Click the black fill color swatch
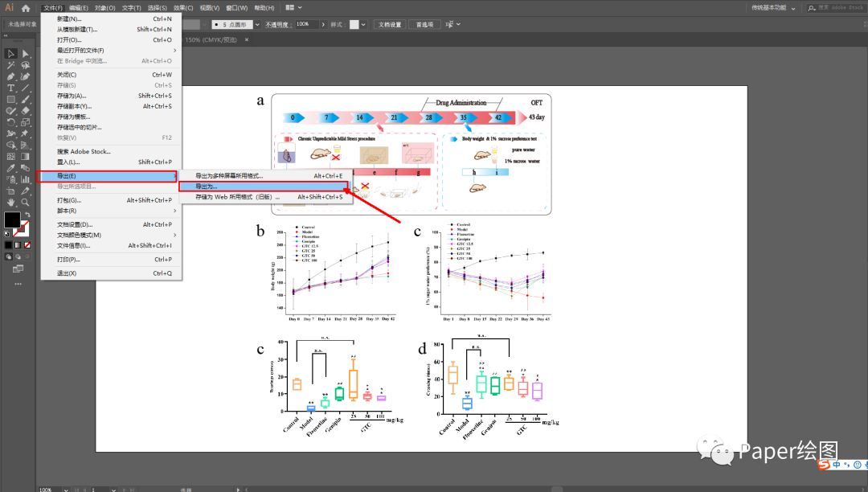Viewport: 868px width, 492px height. click(12, 219)
